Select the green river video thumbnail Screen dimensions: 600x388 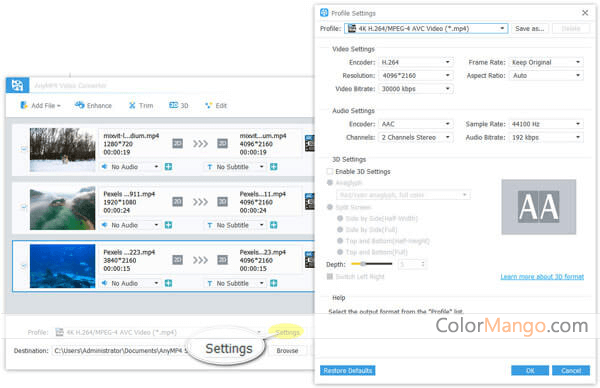pyautogui.click(x=62, y=208)
